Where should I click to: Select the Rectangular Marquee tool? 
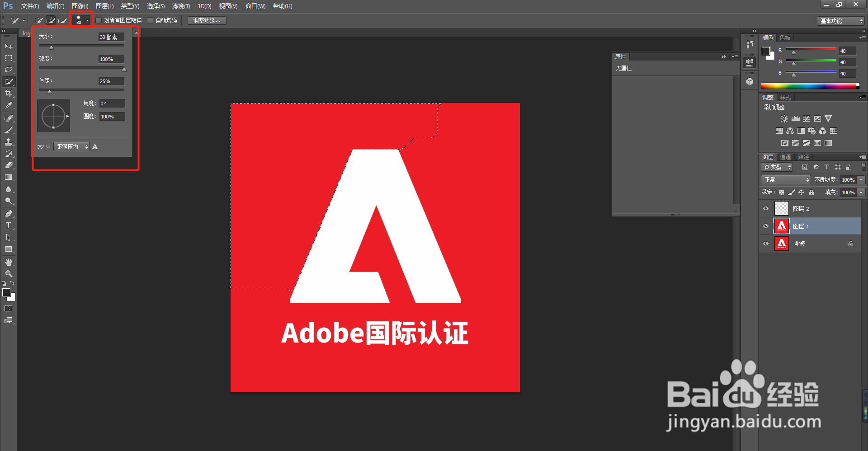click(9, 58)
